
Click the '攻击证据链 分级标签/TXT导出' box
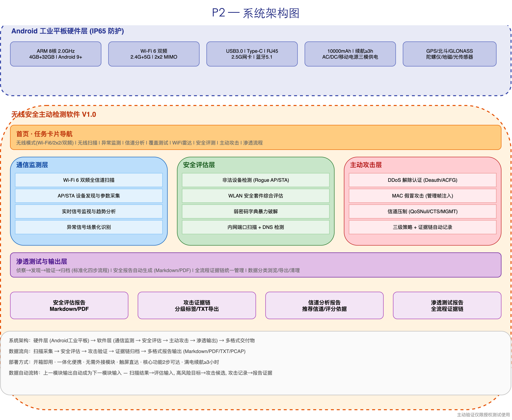pyautogui.click(x=197, y=305)
